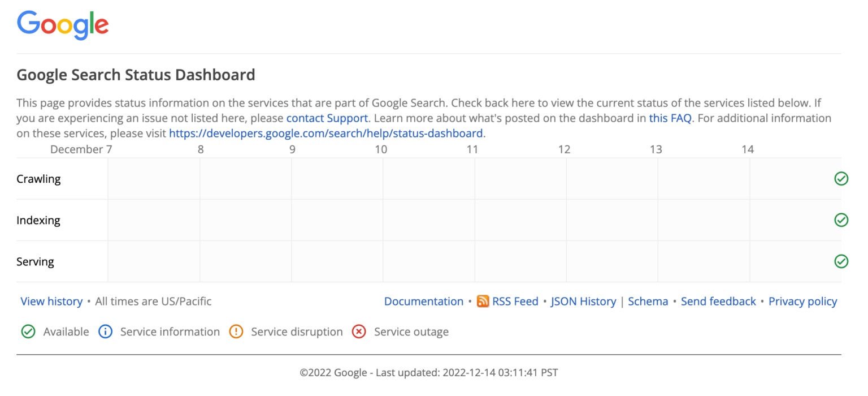Click the orange RSS feed icon

[x=483, y=301]
